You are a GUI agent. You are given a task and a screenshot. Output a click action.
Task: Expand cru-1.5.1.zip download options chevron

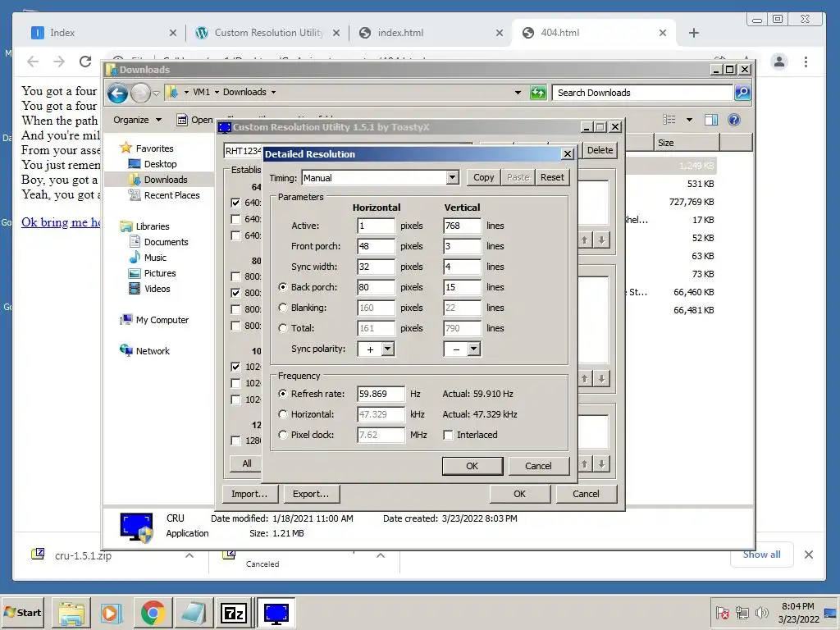pyautogui.click(x=189, y=555)
